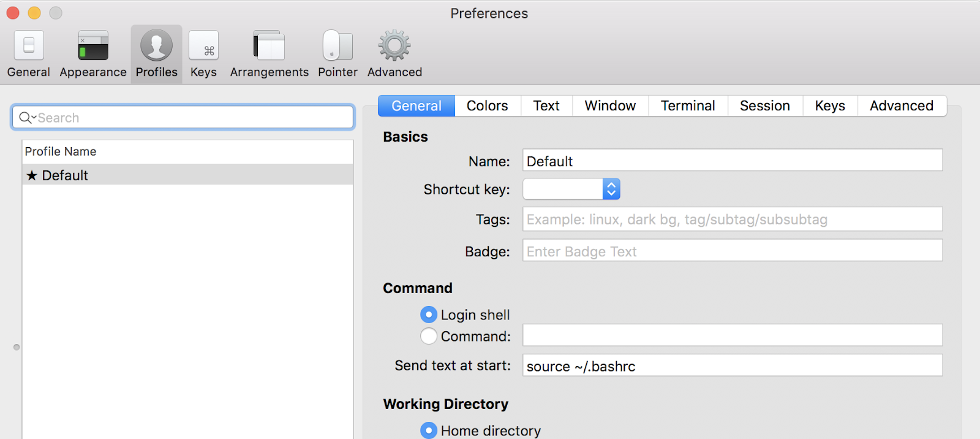
Task: Click the Badge text field
Action: (x=732, y=251)
